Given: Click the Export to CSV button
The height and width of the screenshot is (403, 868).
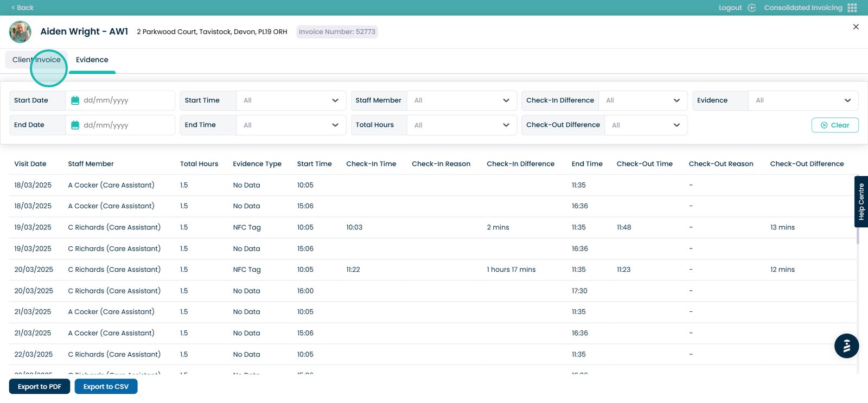Looking at the screenshot, I should (106, 387).
